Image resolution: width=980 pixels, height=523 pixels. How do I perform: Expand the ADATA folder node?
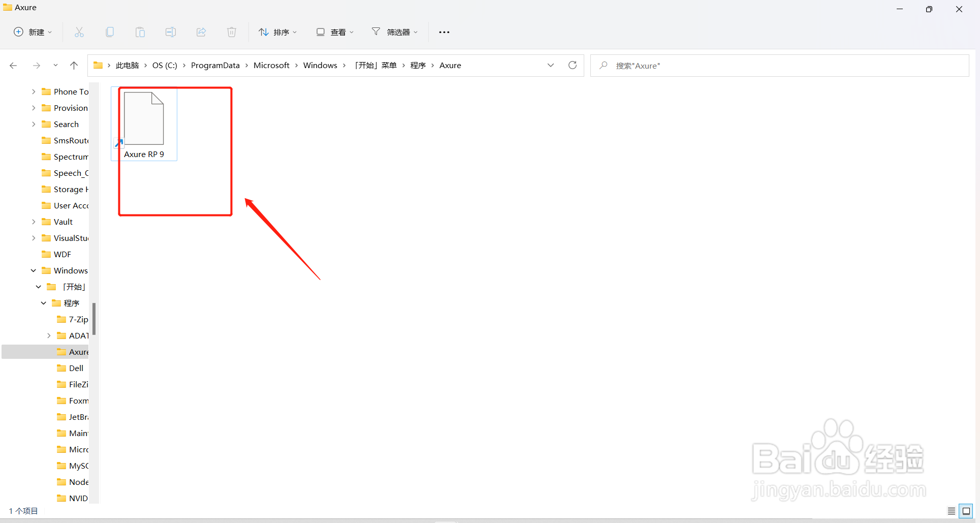(x=49, y=336)
